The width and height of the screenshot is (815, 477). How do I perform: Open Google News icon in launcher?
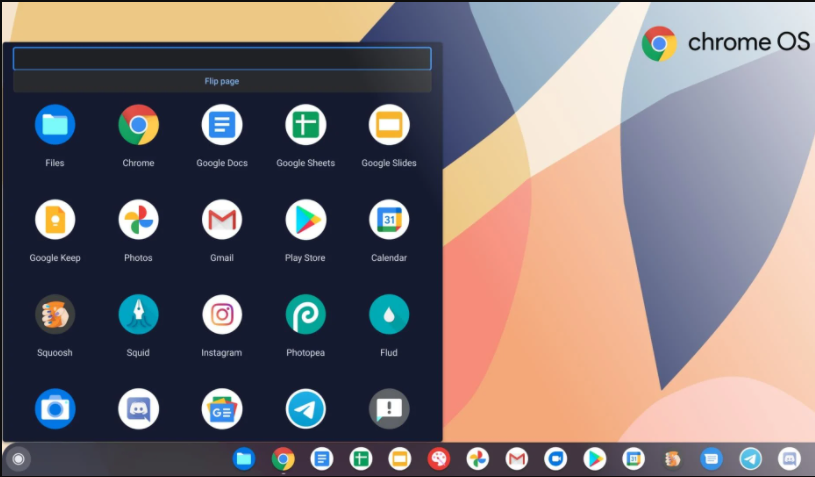click(222, 409)
